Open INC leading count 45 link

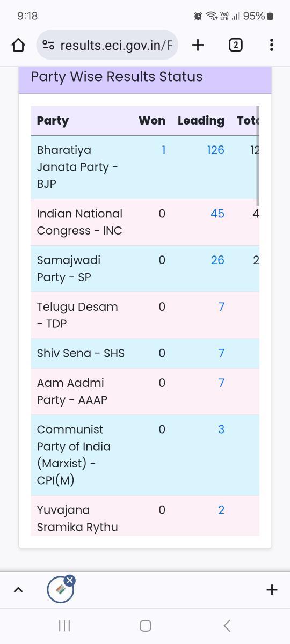tap(218, 213)
